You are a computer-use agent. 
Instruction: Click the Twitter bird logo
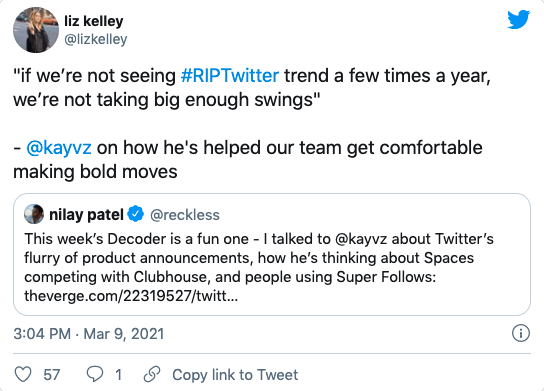[x=519, y=19]
